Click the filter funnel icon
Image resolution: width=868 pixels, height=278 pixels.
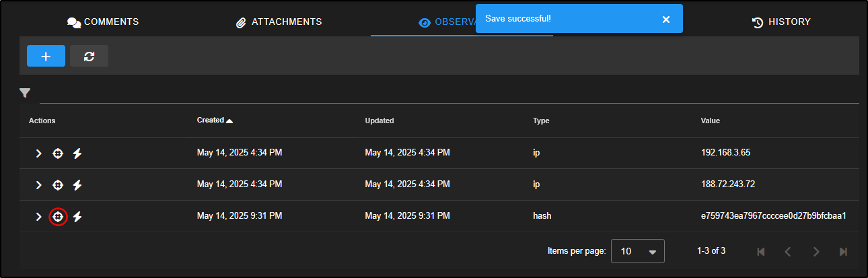click(25, 93)
